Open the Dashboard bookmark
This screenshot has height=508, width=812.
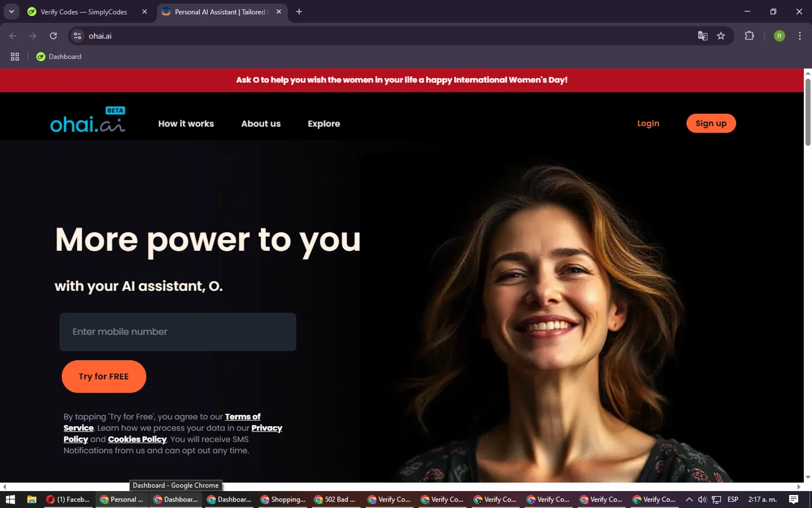tap(58, 56)
